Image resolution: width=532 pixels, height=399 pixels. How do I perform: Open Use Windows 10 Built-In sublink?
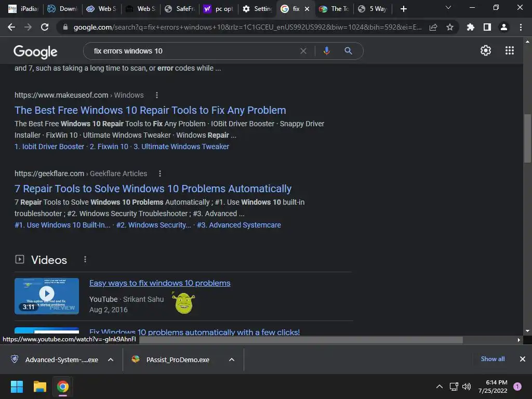(x=62, y=225)
